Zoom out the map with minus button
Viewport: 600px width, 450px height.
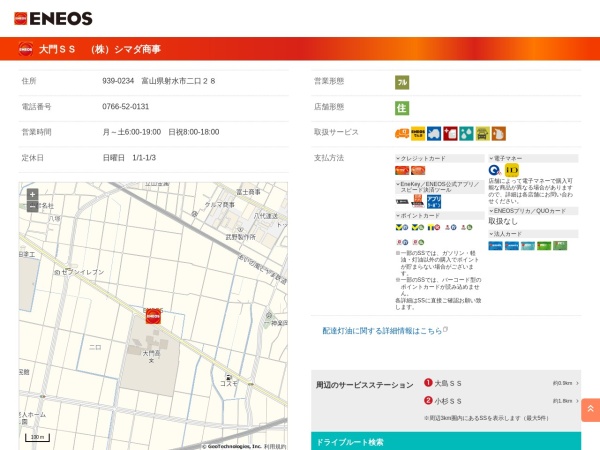point(33,206)
